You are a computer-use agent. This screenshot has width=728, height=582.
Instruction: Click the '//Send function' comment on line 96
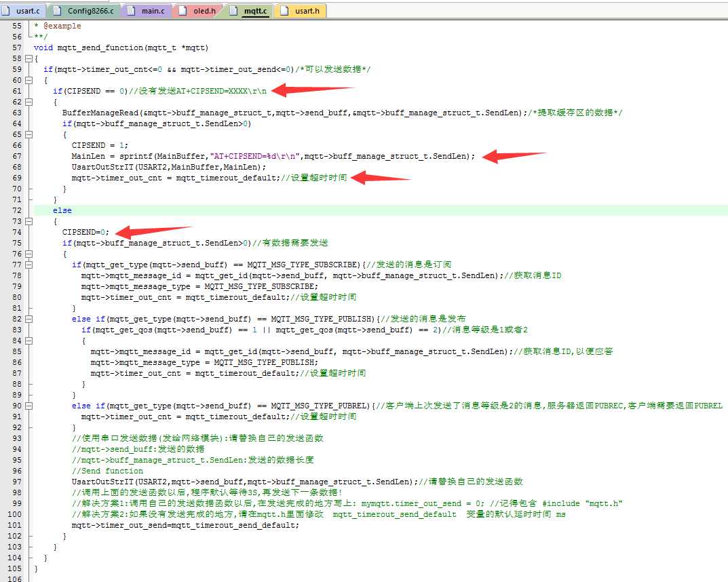tap(107, 471)
